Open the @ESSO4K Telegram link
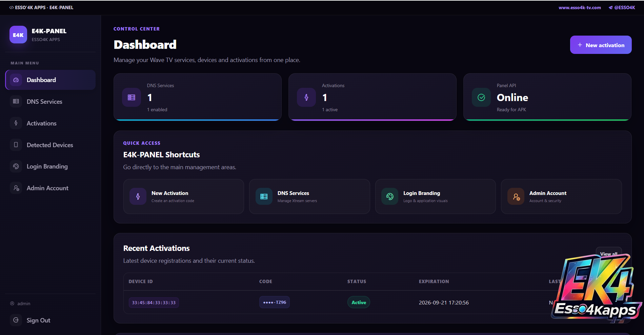The height and width of the screenshot is (335, 644). (x=622, y=7)
